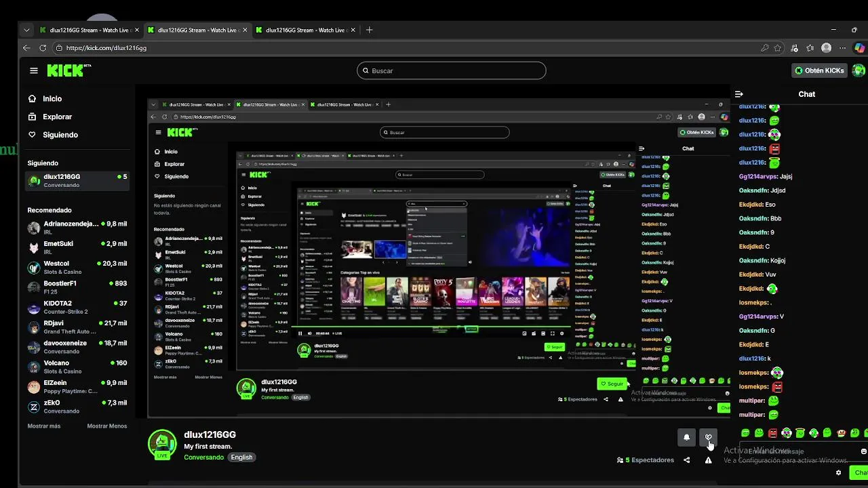The image size is (868, 488).
Task: Click the dlux1216GG channel name
Action: pos(210,435)
